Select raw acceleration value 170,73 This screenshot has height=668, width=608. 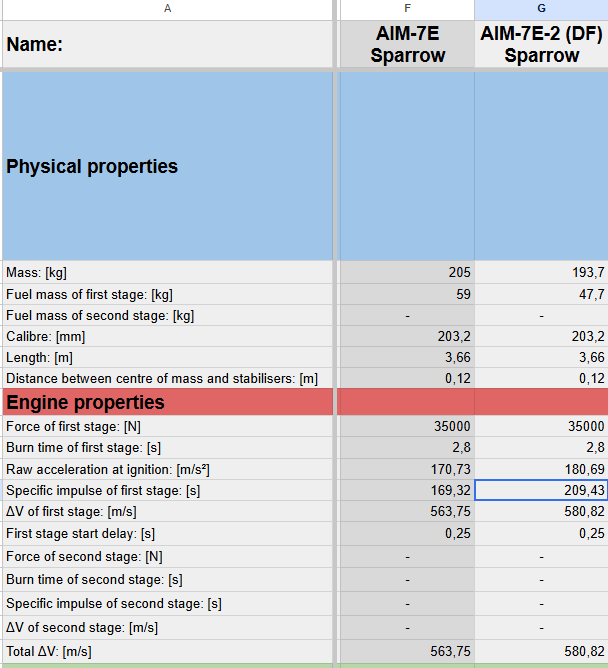click(407, 469)
